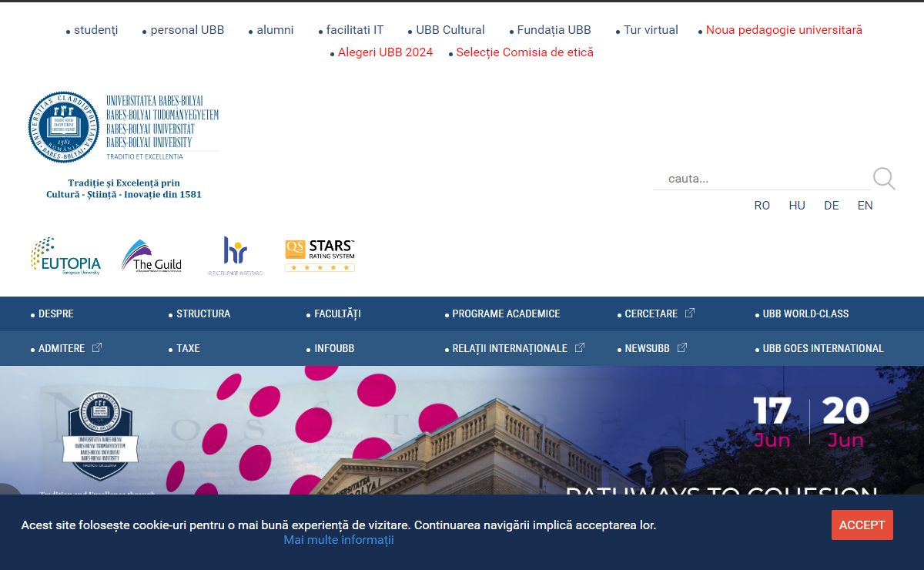Accept cookies with the ACCEPT button
This screenshot has height=570, width=924.
click(x=862, y=525)
